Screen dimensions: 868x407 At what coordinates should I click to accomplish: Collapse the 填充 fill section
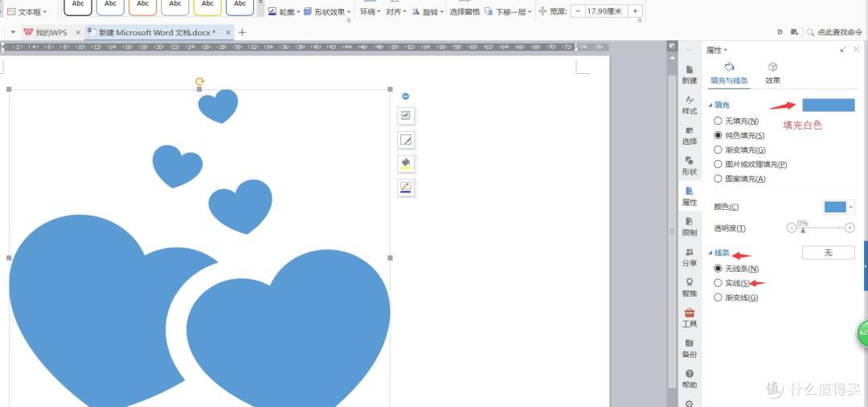pyautogui.click(x=710, y=105)
